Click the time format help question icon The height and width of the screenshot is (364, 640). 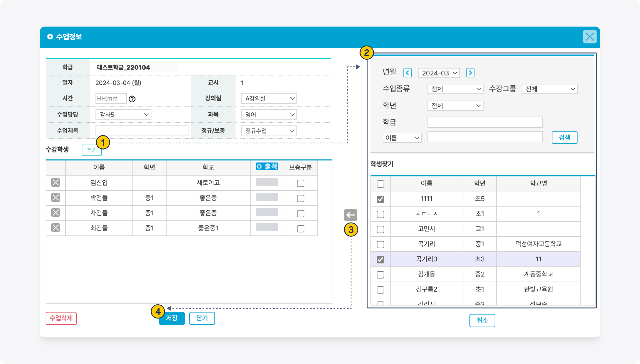132,99
